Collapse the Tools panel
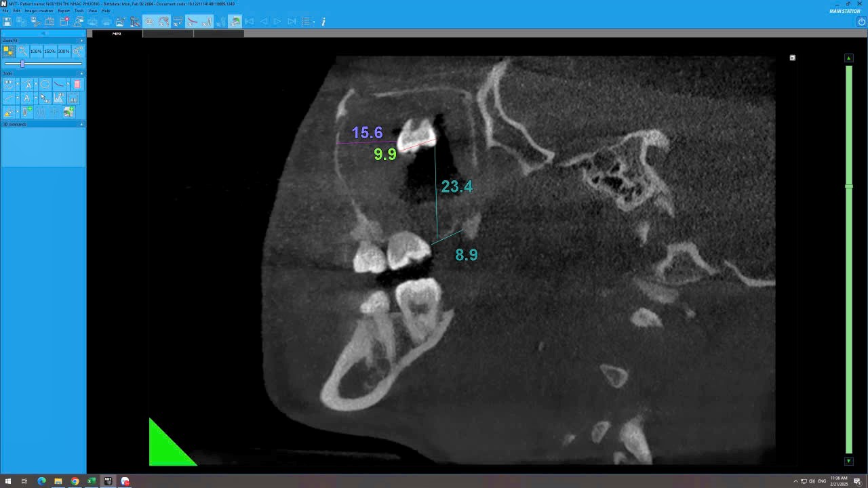The width and height of the screenshot is (868, 488). point(81,73)
